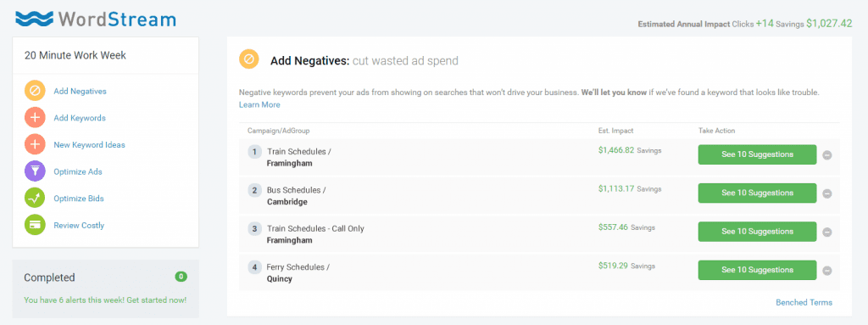See 10 Suggestions for Bus Schedules Cambridge

(757, 193)
